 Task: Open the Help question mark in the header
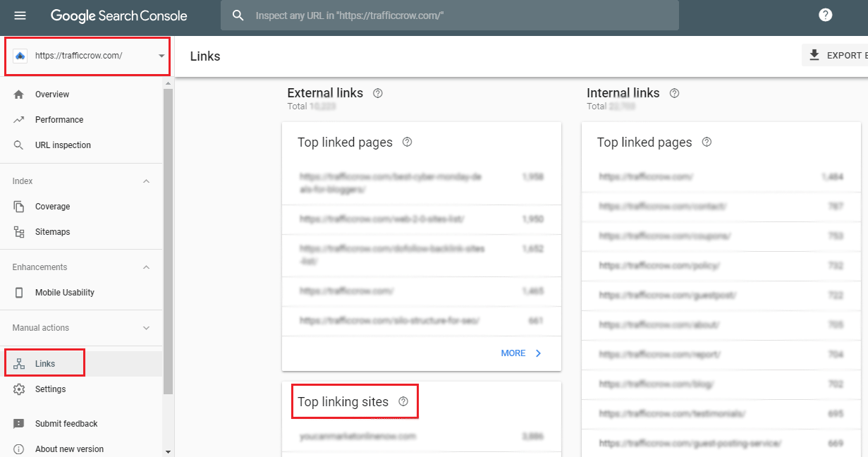pos(825,16)
